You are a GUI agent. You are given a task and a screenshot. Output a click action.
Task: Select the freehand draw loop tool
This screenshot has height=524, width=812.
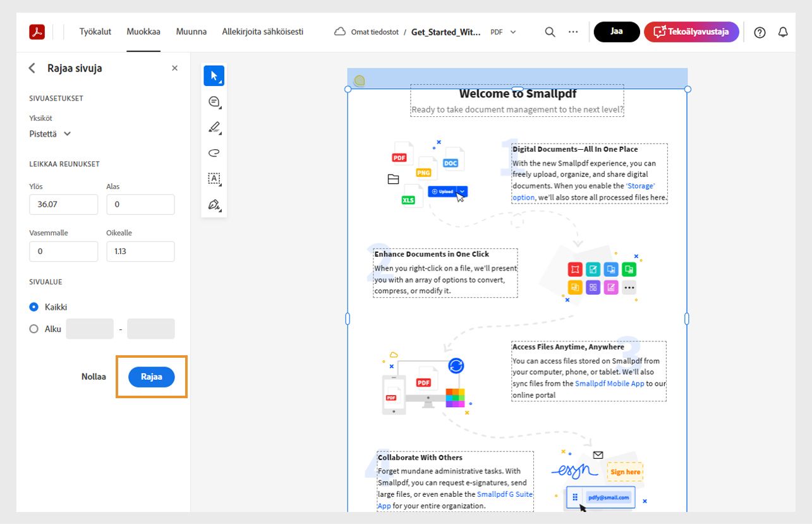214,153
